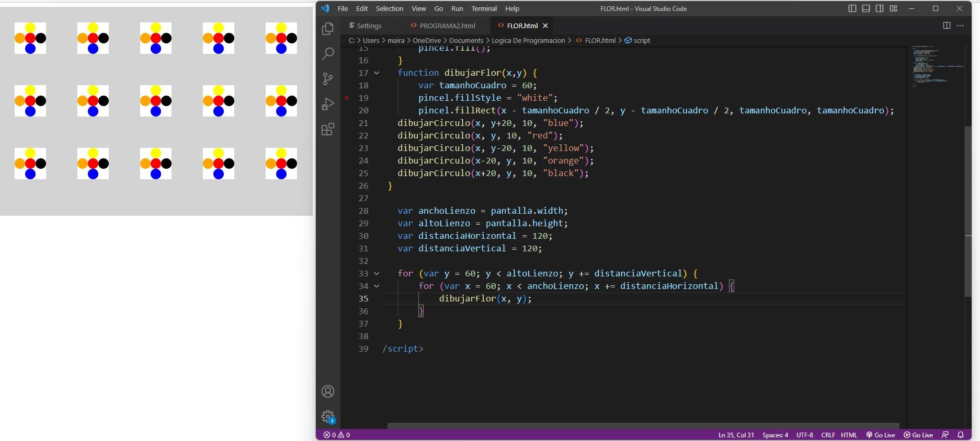Collapse function dibujarFlor at line 17
The height and width of the screenshot is (441, 980).
pos(377,73)
